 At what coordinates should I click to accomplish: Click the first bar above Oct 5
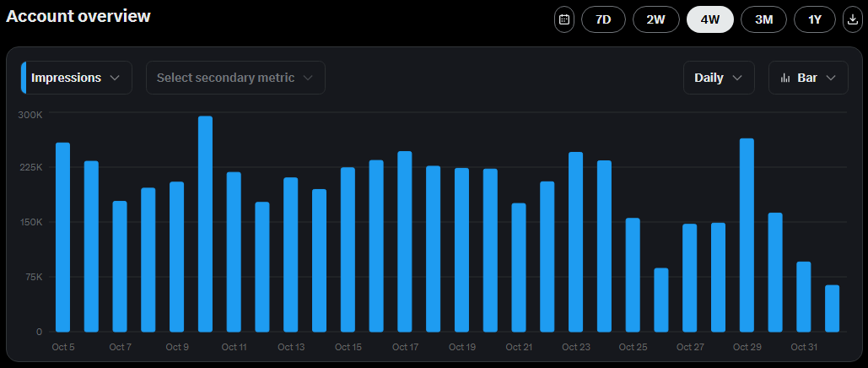(62, 237)
